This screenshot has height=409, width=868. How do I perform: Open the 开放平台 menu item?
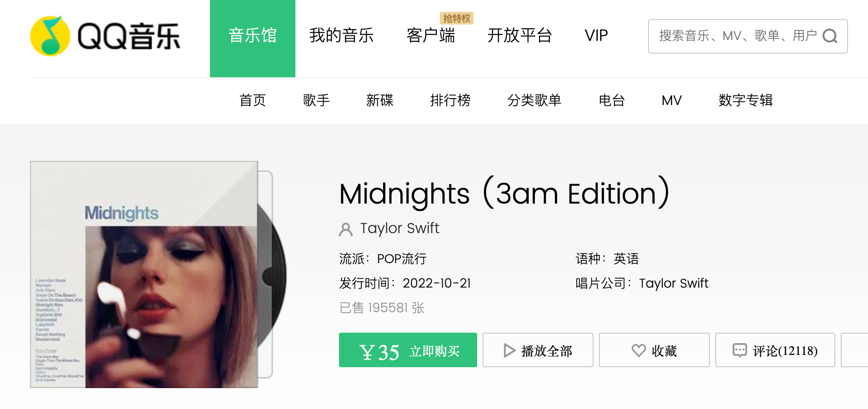click(x=520, y=35)
